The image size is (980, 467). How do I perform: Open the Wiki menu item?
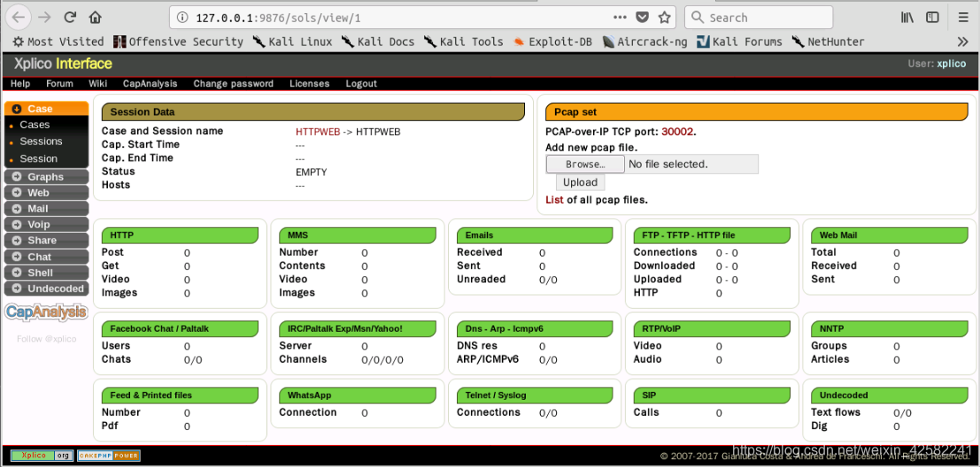pos(97,84)
